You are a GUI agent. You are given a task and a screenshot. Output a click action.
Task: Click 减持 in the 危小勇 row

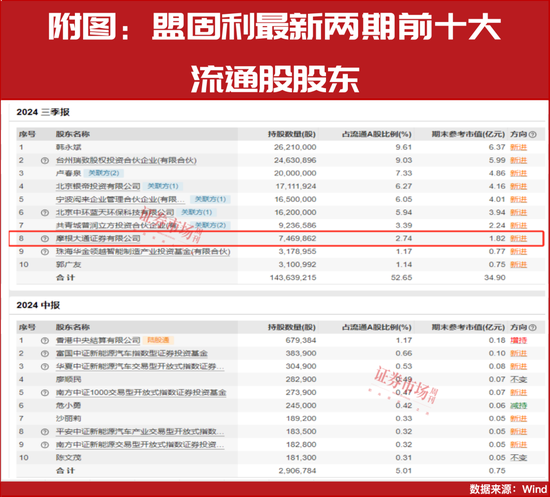[x=518, y=406]
